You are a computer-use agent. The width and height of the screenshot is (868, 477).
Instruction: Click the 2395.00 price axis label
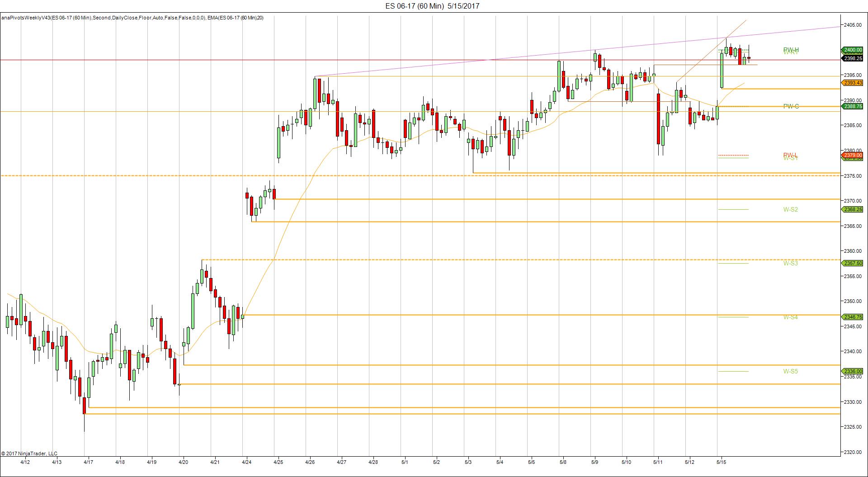[853, 75]
